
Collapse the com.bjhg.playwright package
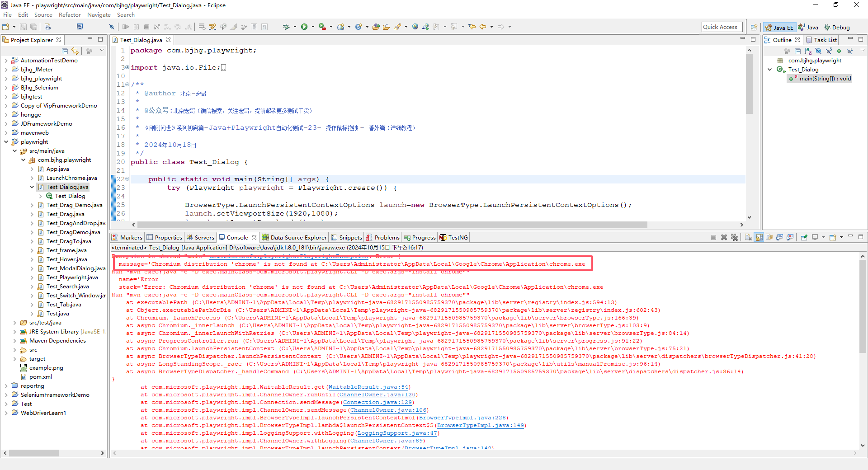(x=24, y=160)
